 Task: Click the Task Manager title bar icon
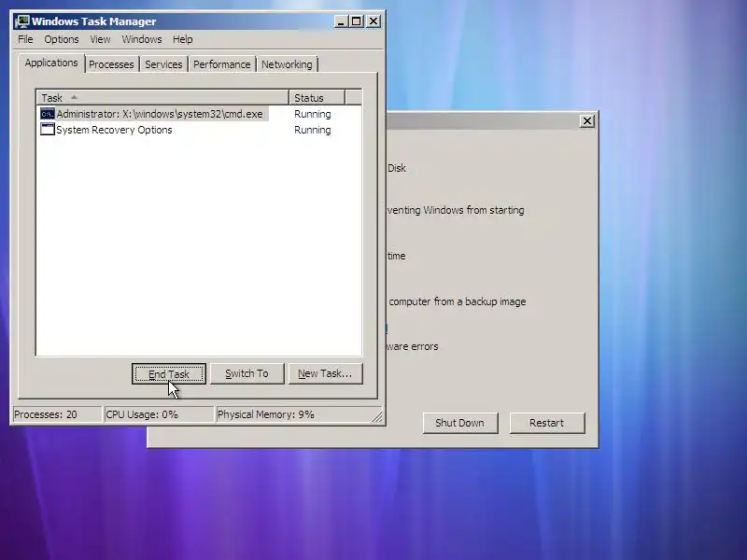pyautogui.click(x=21, y=21)
